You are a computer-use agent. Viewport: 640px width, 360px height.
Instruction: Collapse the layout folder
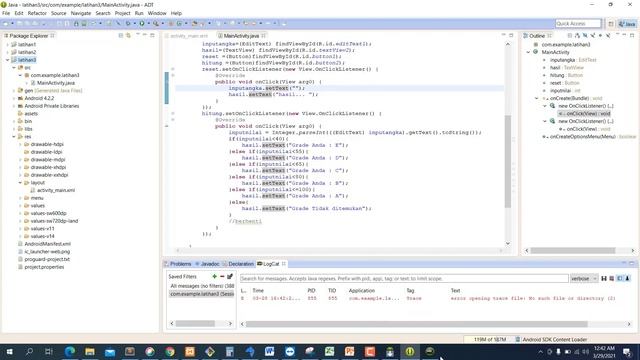[20, 183]
